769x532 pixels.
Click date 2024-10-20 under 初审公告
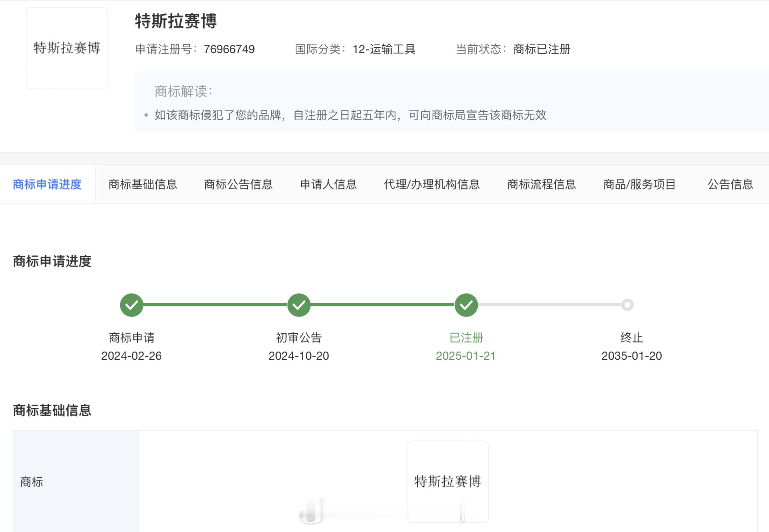tap(299, 356)
